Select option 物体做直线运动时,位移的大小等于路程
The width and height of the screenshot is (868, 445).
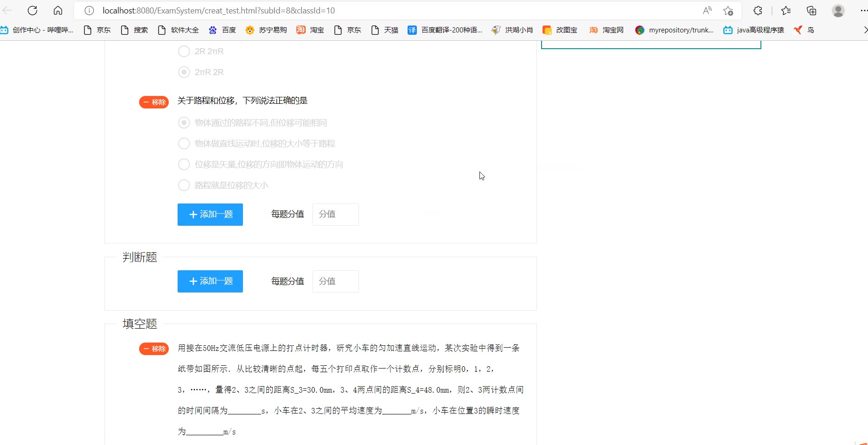[x=184, y=144]
